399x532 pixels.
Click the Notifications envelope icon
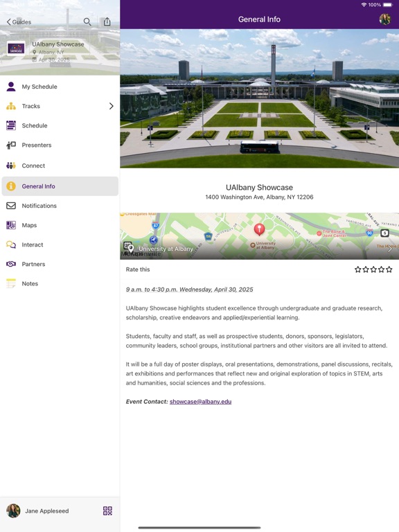point(11,206)
